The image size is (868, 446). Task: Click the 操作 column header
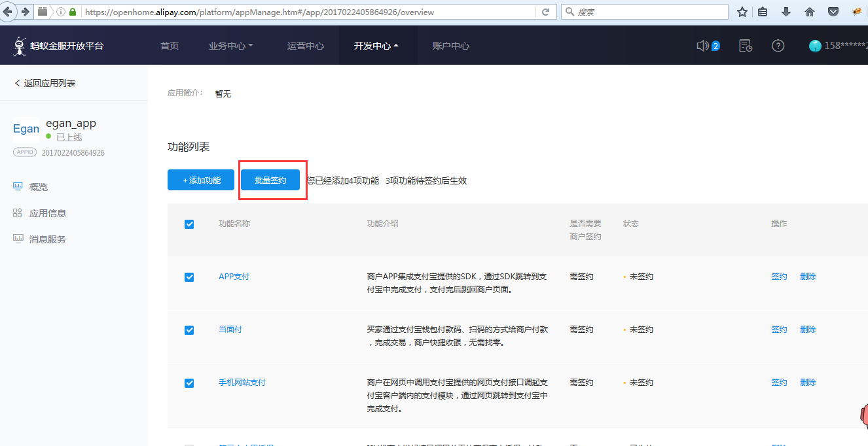click(x=779, y=224)
